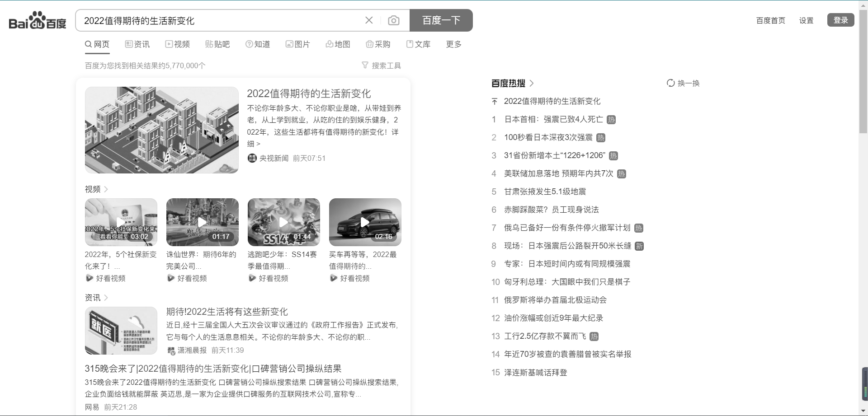
Task: Open the 贴吧 tab
Action: tap(217, 44)
